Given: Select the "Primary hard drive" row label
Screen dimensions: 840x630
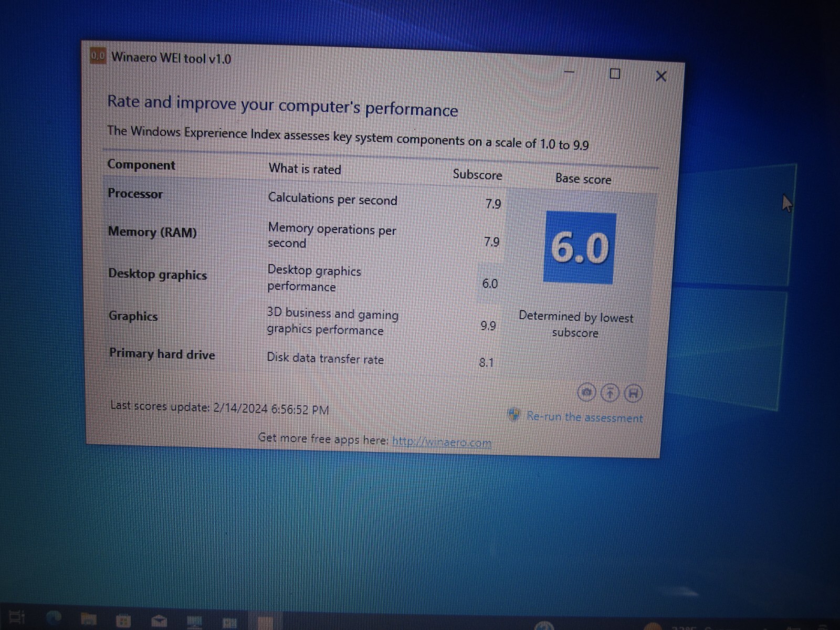Looking at the screenshot, I should (162, 354).
